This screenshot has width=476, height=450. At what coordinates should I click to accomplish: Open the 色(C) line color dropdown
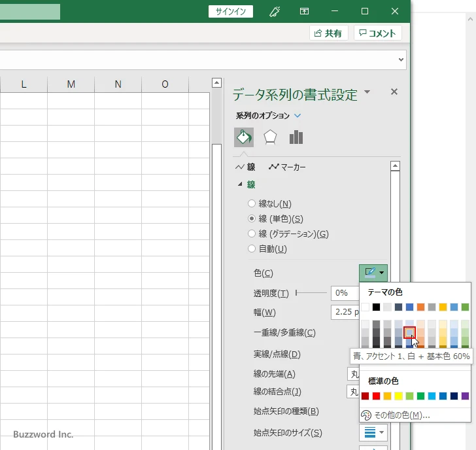point(373,273)
